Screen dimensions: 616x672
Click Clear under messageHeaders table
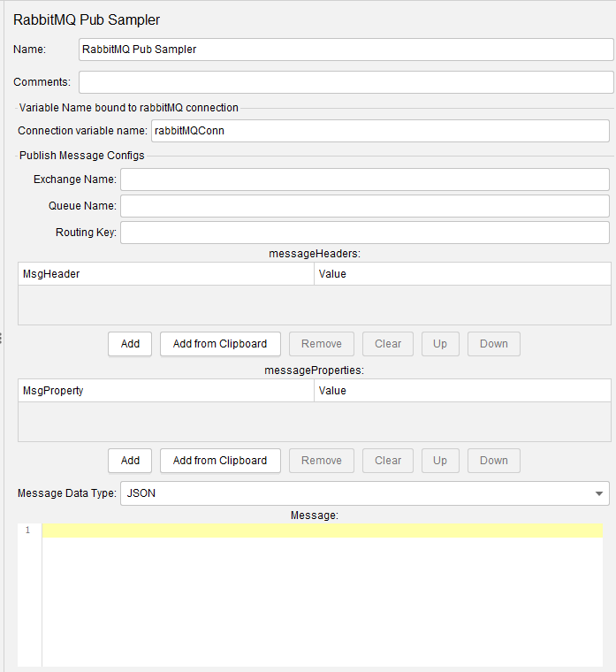click(x=388, y=344)
